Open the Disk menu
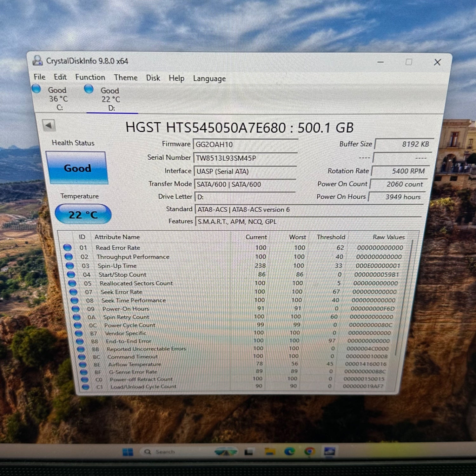The image size is (476, 476). point(153,78)
